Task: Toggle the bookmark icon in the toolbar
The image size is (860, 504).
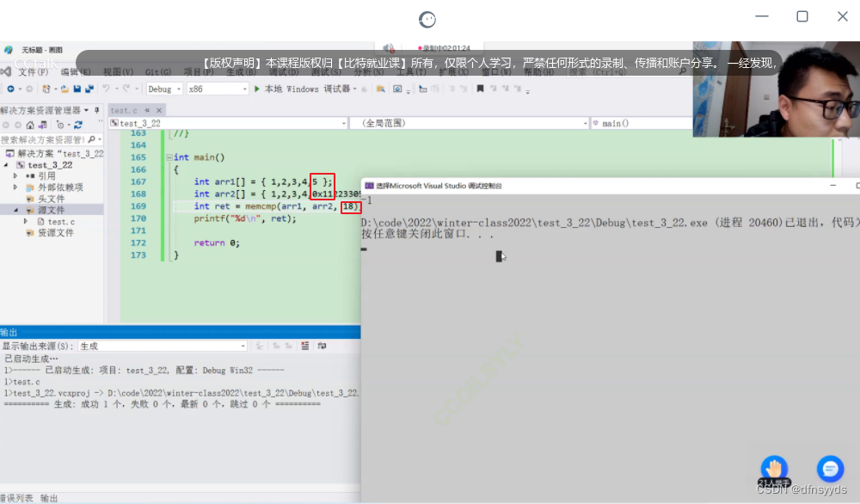Action: 480,89
